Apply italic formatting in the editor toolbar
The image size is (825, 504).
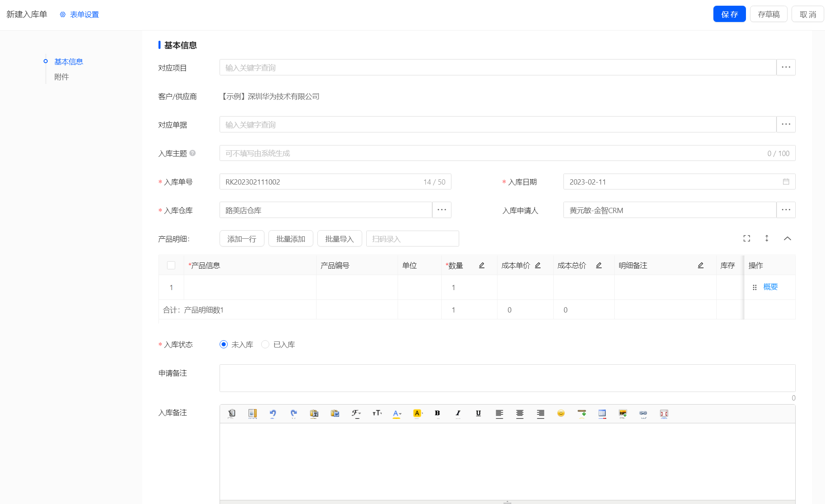click(x=458, y=414)
